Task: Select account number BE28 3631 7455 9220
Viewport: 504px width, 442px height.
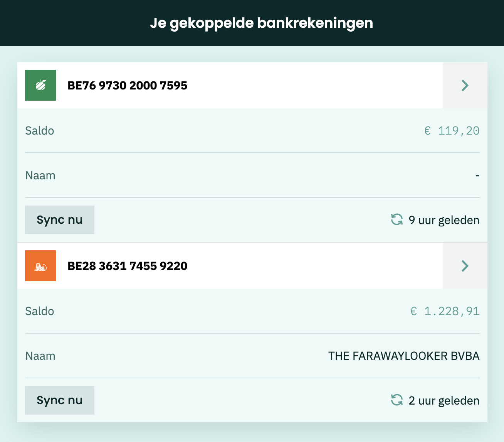Action: tap(127, 266)
